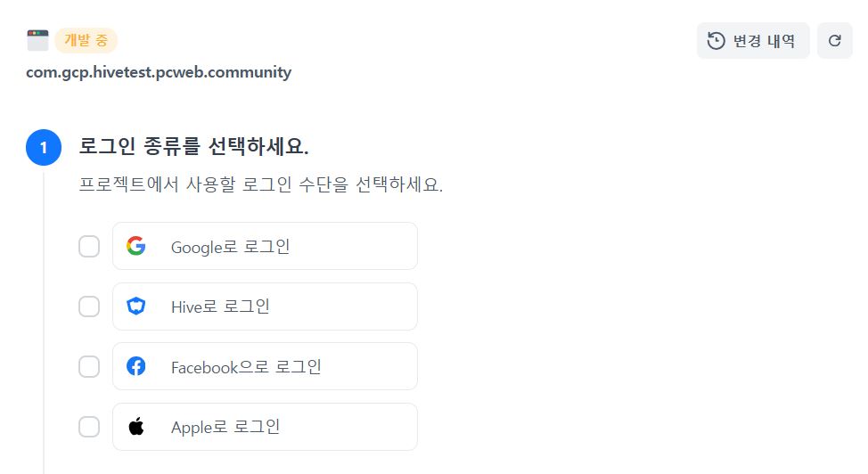Click the step 1 circle indicator
This screenshot has height=474, width=868.
(x=44, y=148)
